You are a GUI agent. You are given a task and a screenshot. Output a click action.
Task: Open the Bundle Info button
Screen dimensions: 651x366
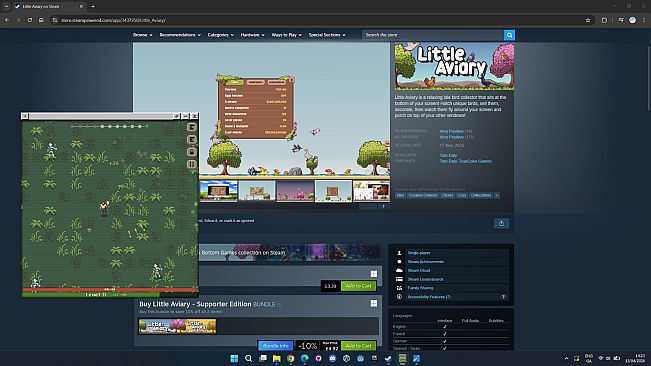tap(275, 346)
